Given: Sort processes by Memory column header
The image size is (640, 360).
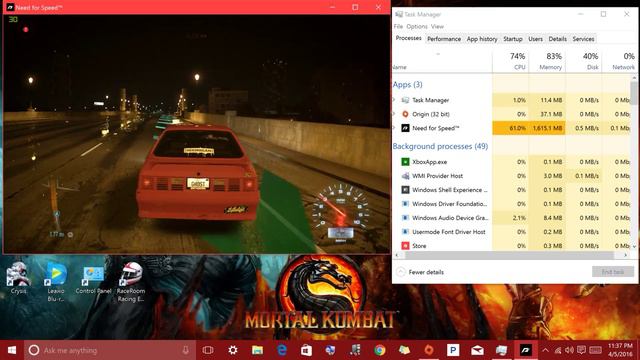Looking at the screenshot, I should coord(547,61).
